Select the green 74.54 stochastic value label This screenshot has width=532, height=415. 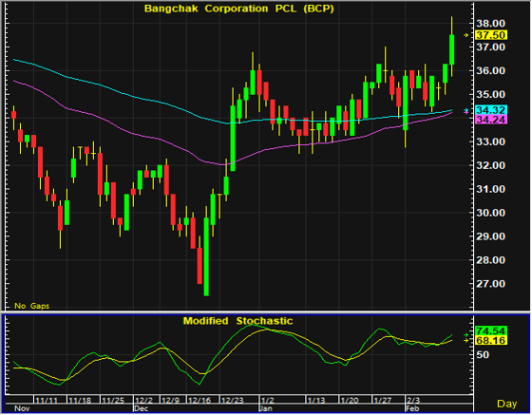coord(491,330)
